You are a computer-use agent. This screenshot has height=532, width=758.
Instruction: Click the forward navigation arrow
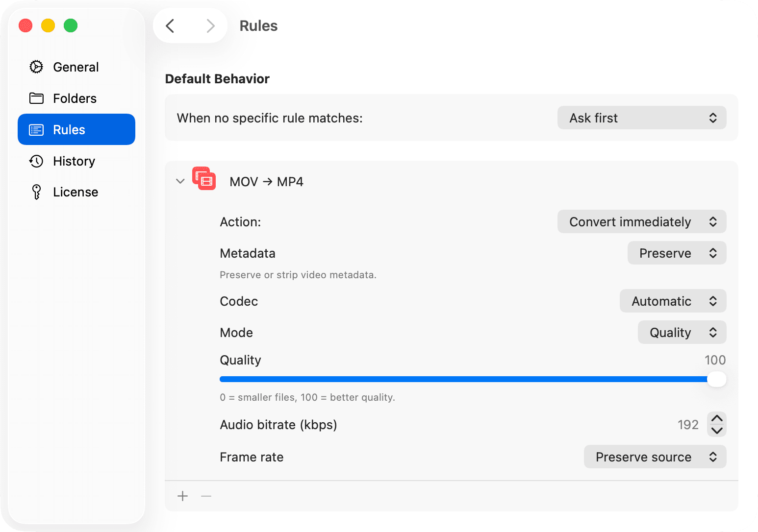[210, 25]
